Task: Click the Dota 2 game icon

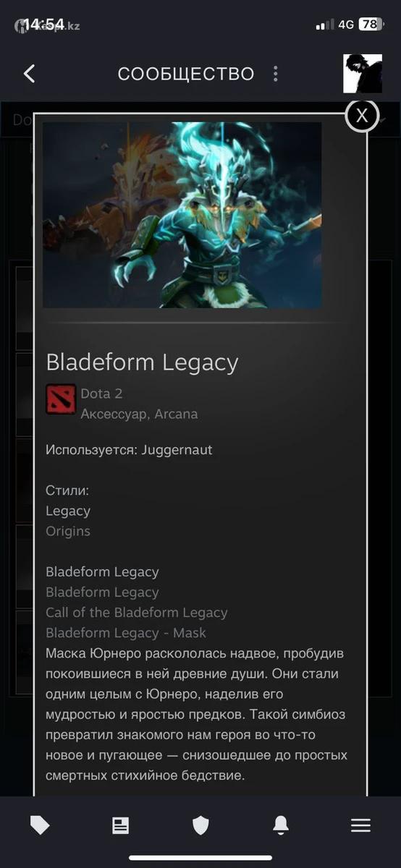Action: click(x=61, y=399)
